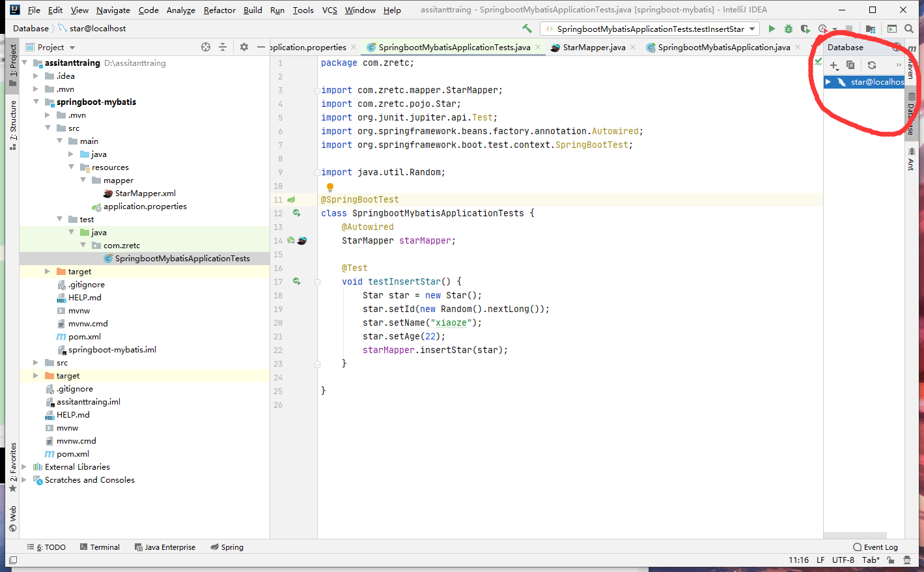Toggle the 1: Project side panel
Image resolution: width=924 pixels, height=572 pixels.
pos(12,65)
